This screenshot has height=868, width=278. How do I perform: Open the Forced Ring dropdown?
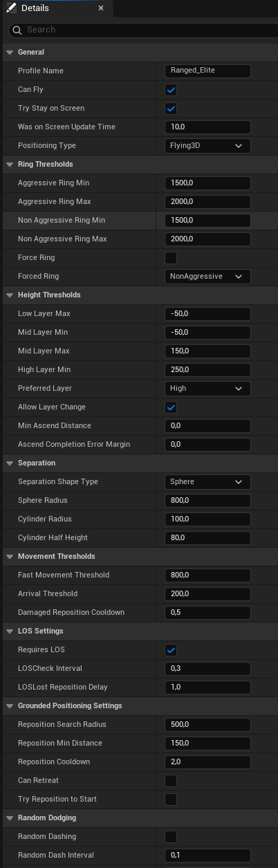pyautogui.click(x=207, y=277)
